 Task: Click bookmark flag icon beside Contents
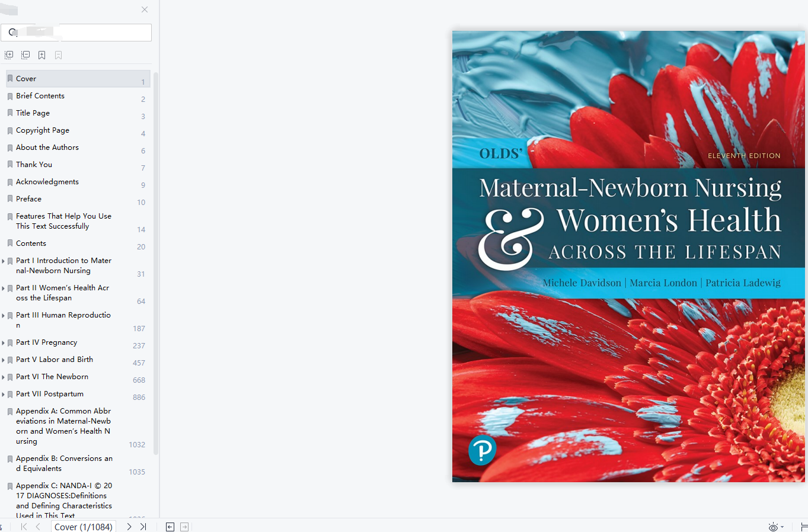[x=10, y=243]
